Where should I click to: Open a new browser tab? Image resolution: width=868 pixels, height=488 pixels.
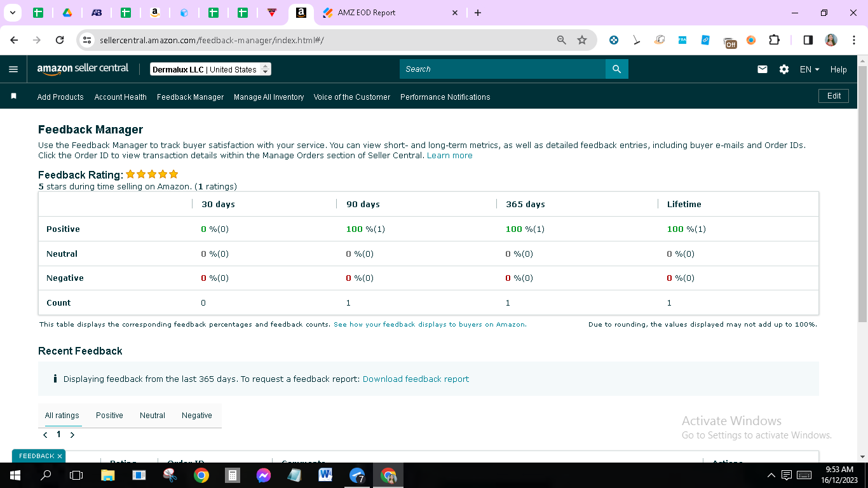coord(478,13)
